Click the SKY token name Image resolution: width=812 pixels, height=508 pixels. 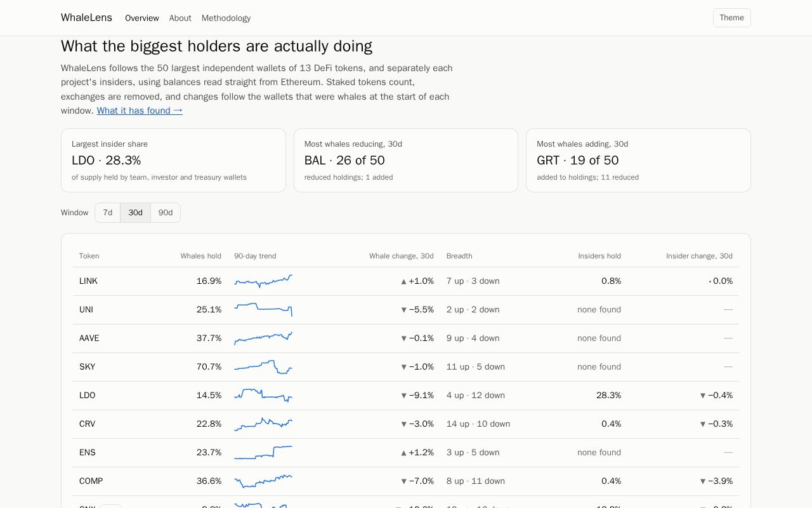pos(87,366)
